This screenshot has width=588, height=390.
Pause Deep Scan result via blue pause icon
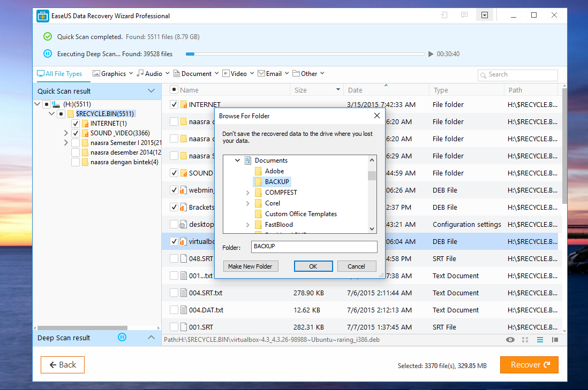coord(122,337)
